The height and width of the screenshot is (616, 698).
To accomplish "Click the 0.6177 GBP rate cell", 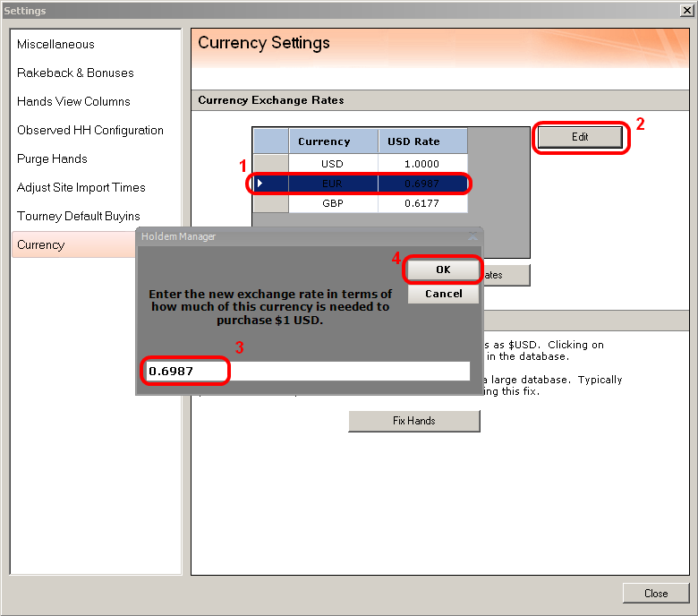I will click(422, 203).
